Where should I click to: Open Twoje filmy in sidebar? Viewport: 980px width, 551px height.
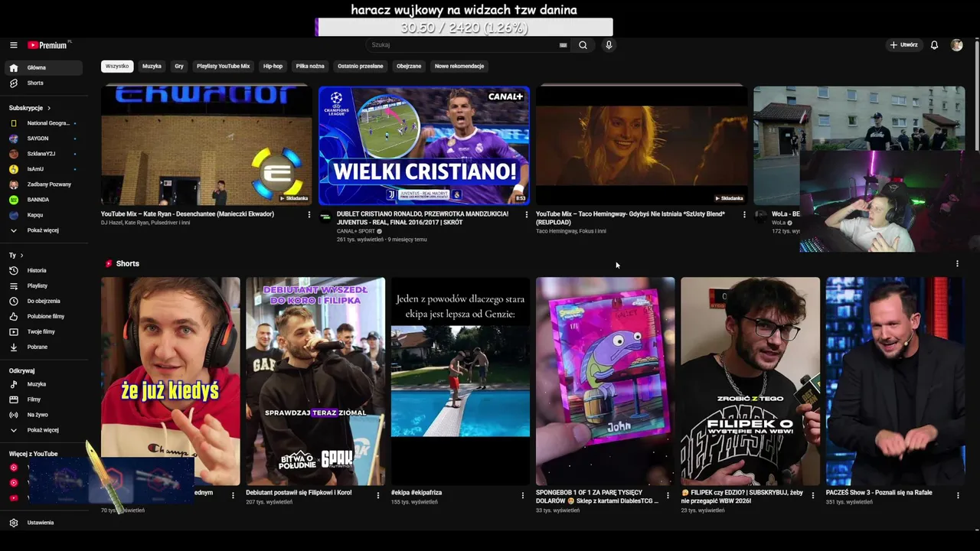pyautogui.click(x=43, y=331)
